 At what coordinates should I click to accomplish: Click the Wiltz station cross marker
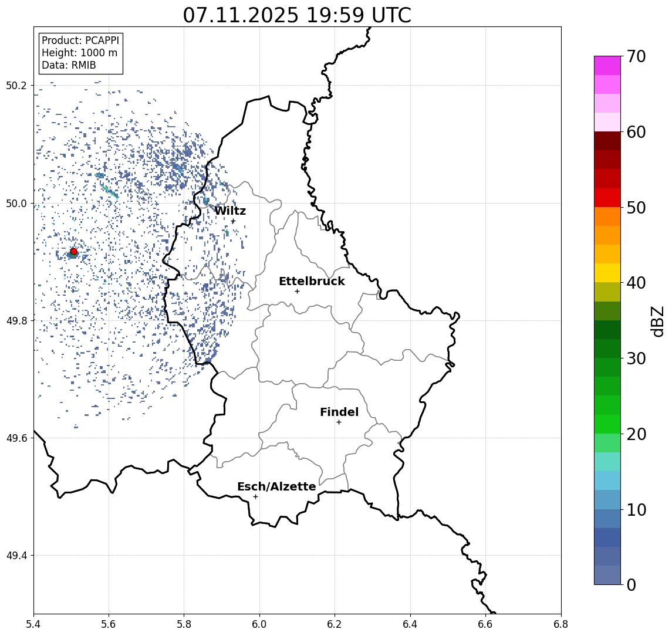coord(233,221)
